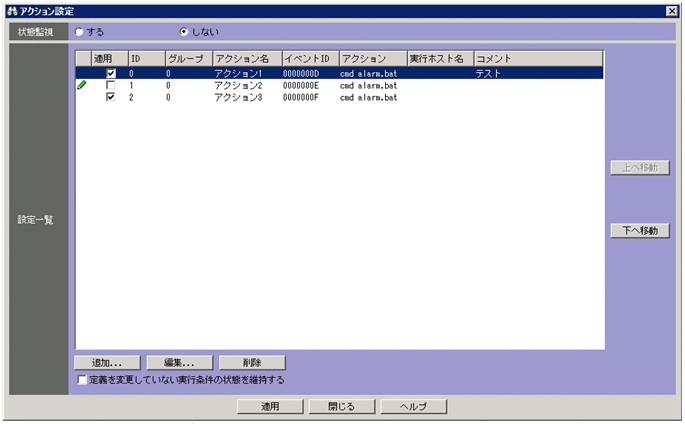Click the 削除 button
Viewport: 685px width, 424px height.
(252, 362)
